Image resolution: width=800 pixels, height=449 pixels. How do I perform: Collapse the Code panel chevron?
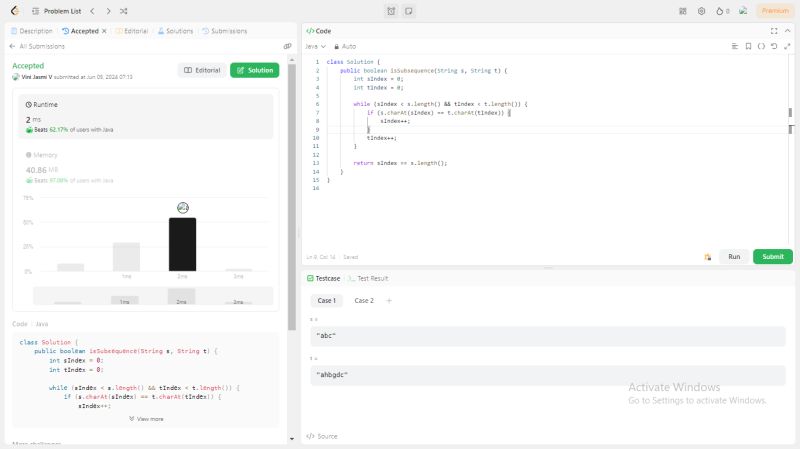[x=787, y=31]
